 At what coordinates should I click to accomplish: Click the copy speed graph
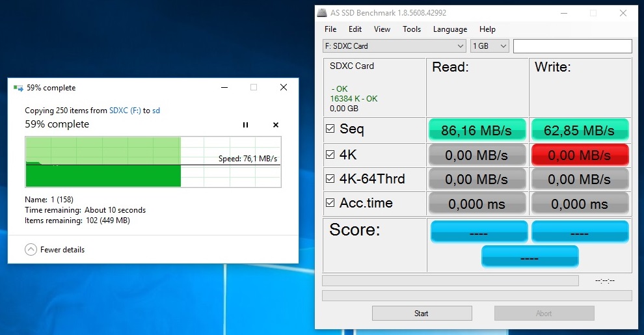coord(154,162)
